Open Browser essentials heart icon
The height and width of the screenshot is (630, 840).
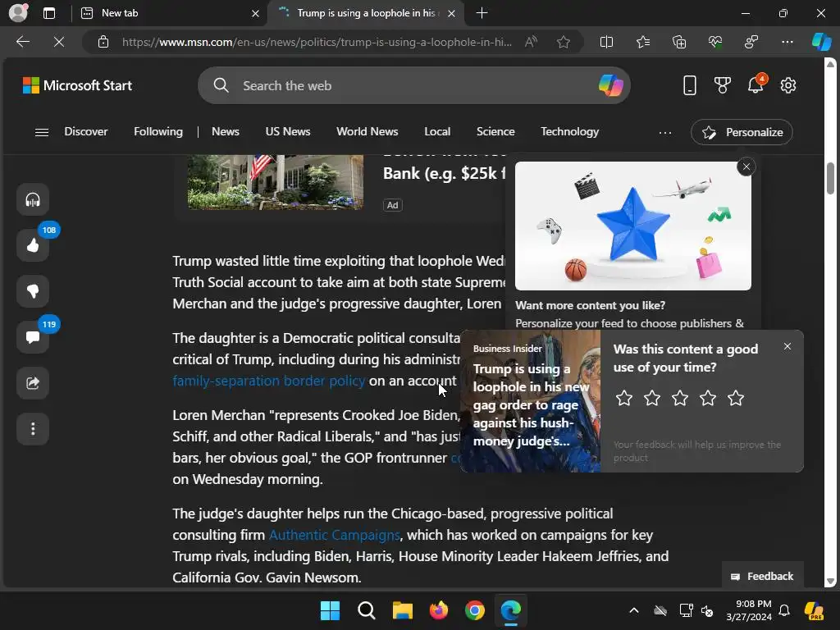point(715,42)
